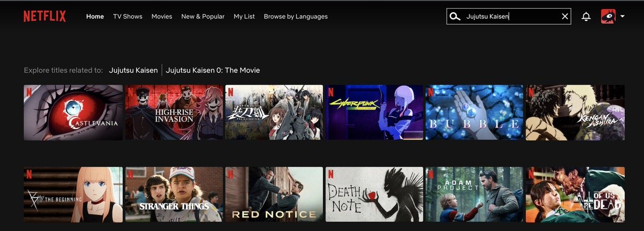Image resolution: width=644 pixels, height=231 pixels.
Task: Open New & Popular
Action: (x=203, y=17)
